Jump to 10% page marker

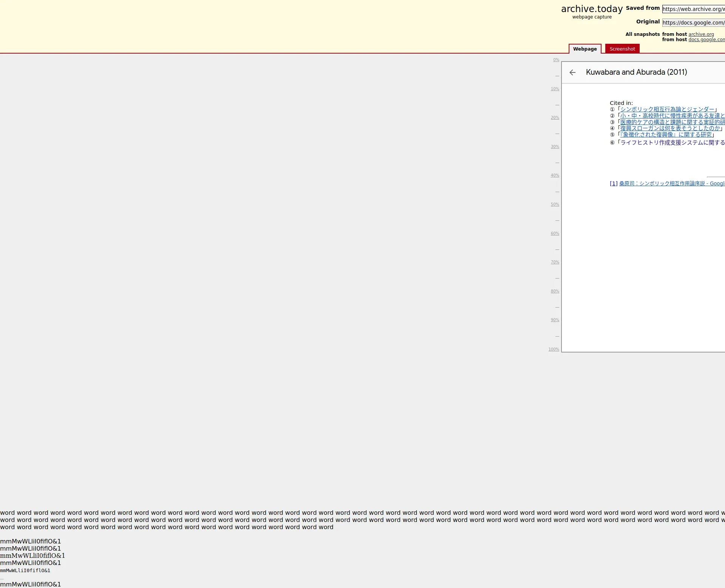(x=555, y=89)
